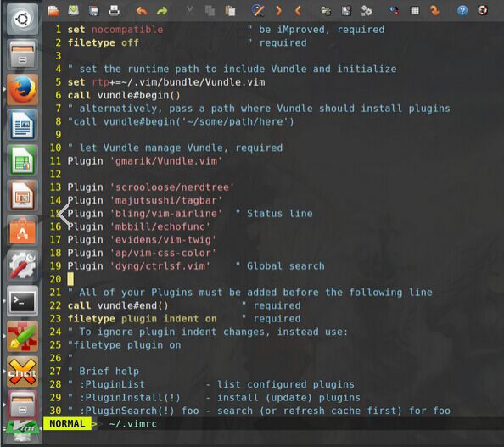Click the 'gmarik/Vundle.vim' plugin string
504x447 pixels.
166,161
